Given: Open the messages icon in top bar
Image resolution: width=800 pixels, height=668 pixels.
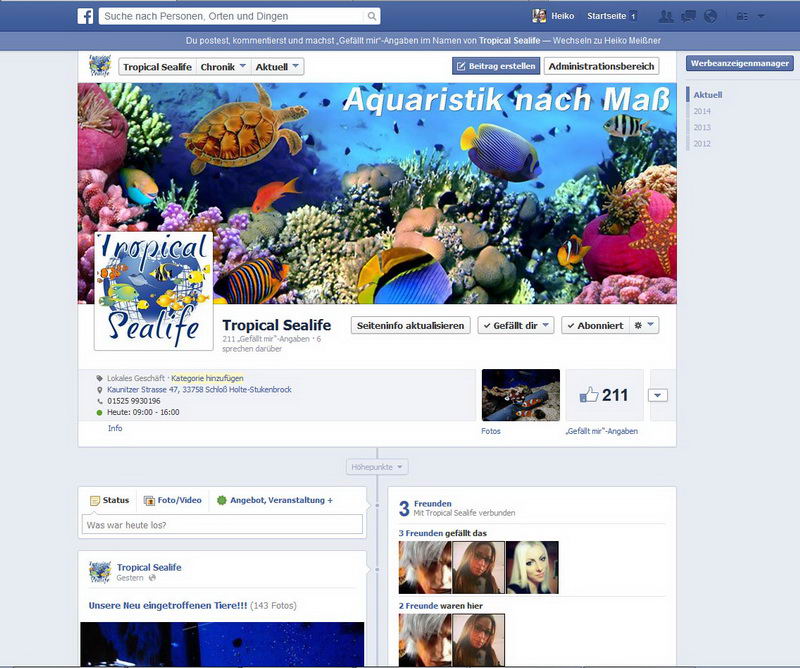Looking at the screenshot, I should click(x=688, y=16).
